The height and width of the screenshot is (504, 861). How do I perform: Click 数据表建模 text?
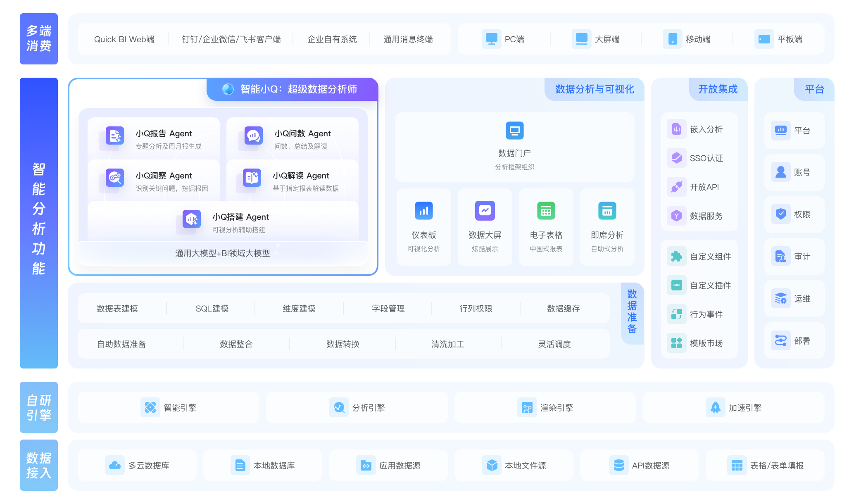tap(117, 309)
